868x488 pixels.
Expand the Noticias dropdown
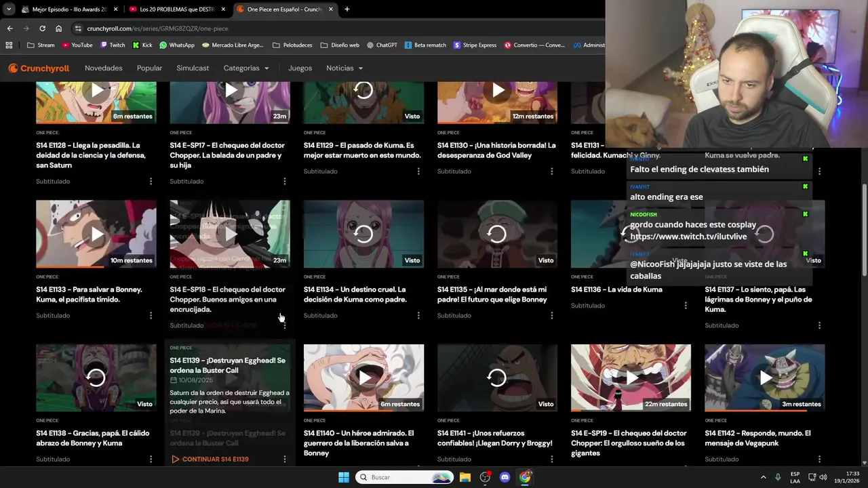point(344,68)
